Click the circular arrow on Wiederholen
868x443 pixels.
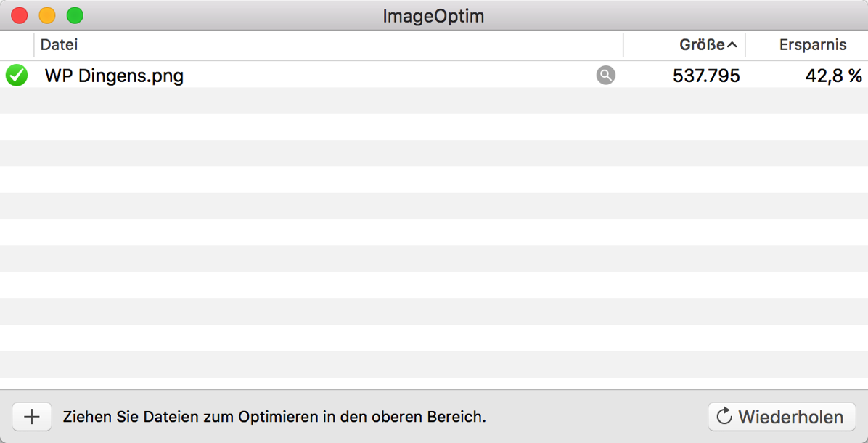724,416
